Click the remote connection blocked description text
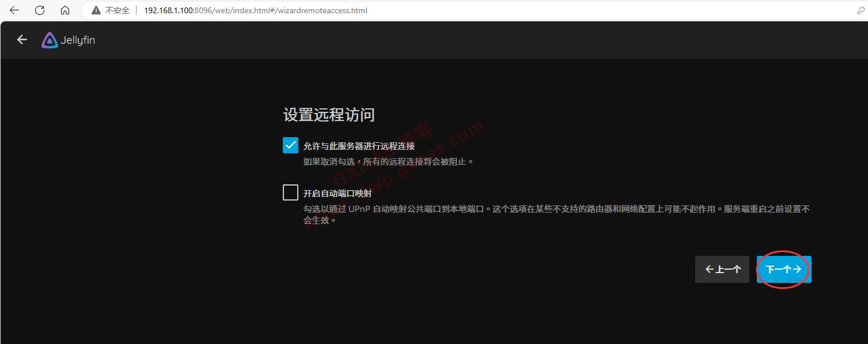Screen dimensions: 868x344 point(388,162)
